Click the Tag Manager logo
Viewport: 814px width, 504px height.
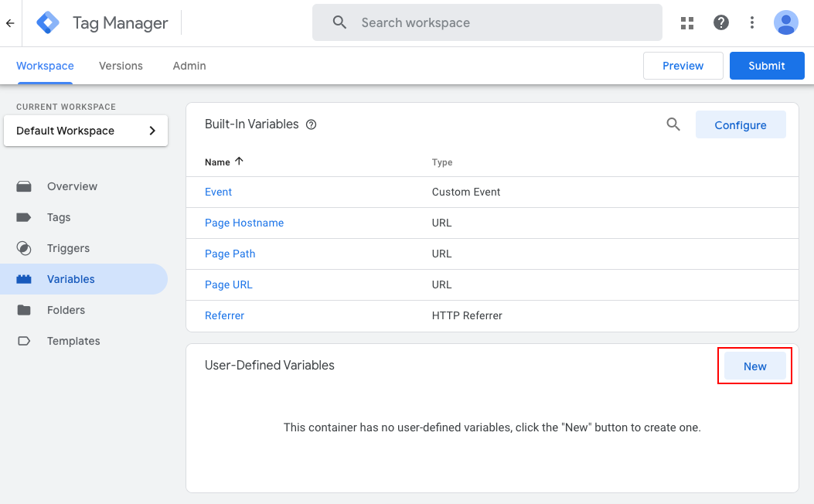[x=48, y=23]
